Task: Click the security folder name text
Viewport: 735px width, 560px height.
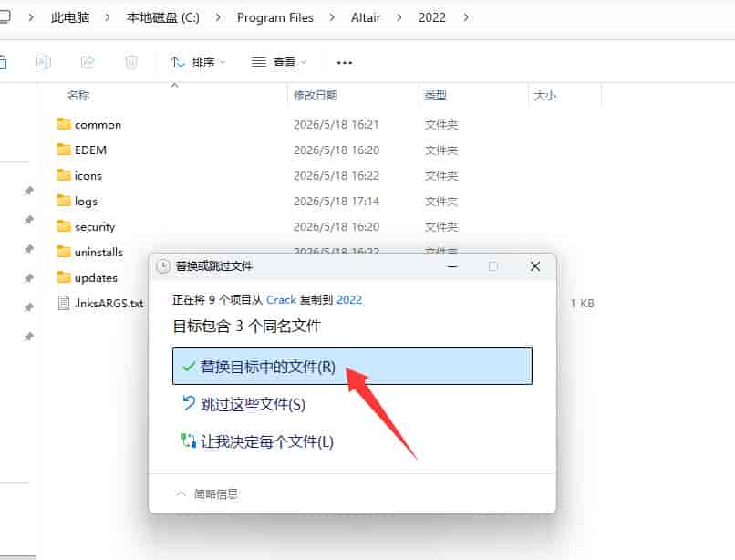Action: [95, 226]
